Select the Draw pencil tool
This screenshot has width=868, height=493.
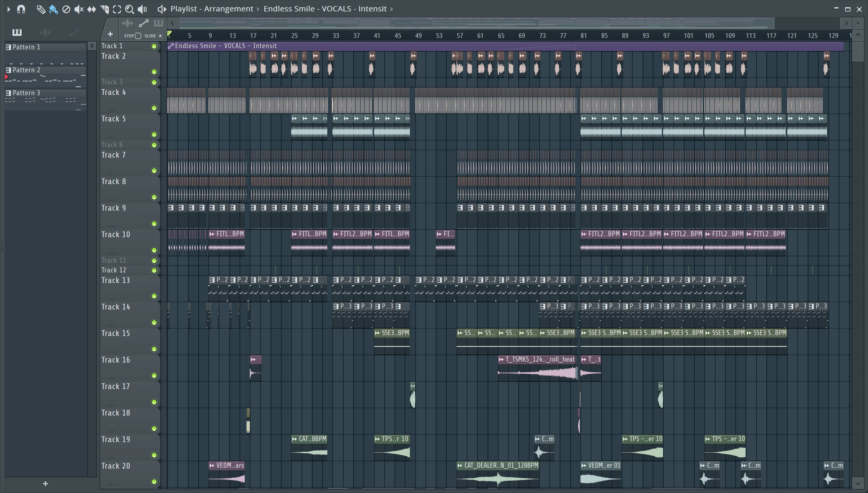[x=41, y=9]
